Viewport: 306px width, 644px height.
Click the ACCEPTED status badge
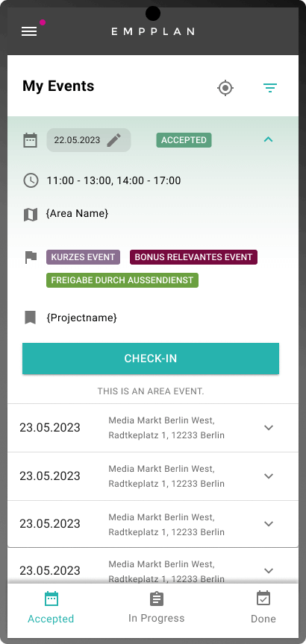(184, 140)
